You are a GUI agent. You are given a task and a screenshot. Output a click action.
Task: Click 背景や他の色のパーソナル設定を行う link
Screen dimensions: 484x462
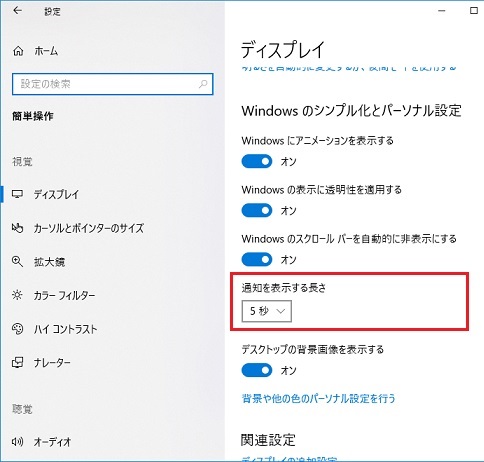click(x=318, y=398)
